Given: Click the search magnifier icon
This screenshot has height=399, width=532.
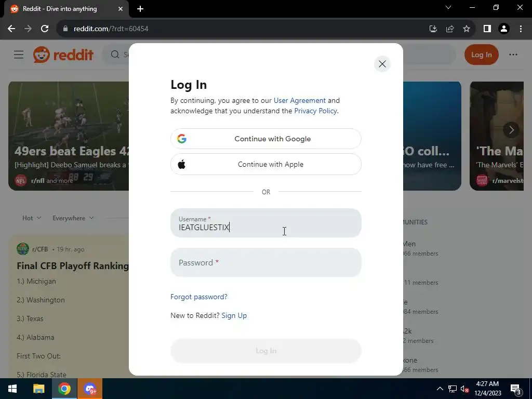Looking at the screenshot, I should pyautogui.click(x=115, y=55).
